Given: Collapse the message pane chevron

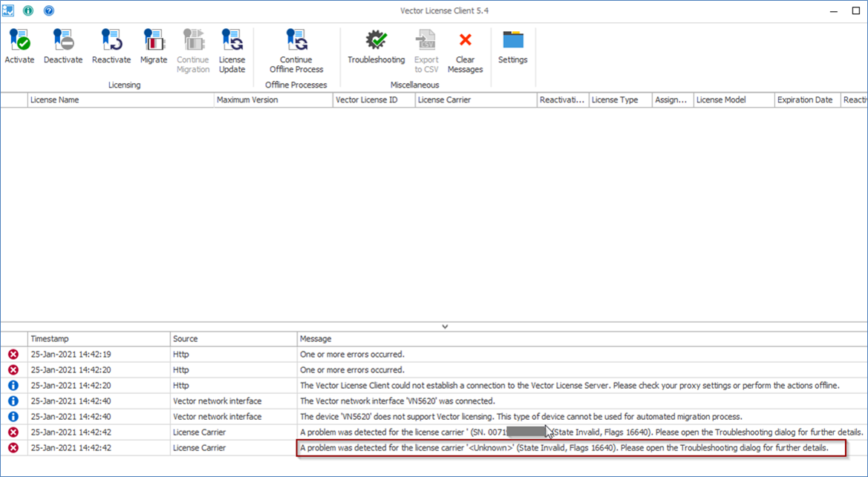Looking at the screenshot, I should [x=445, y=326].
